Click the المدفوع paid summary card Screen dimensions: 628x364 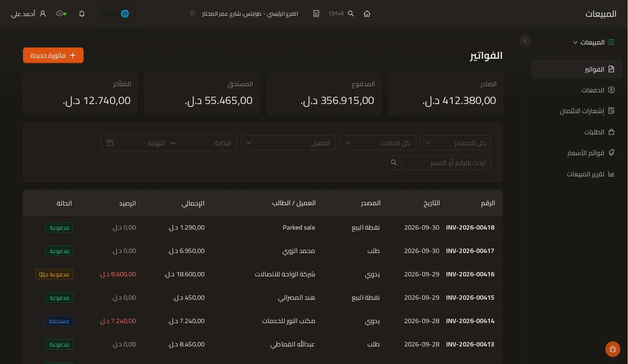[x=324, y=93]
